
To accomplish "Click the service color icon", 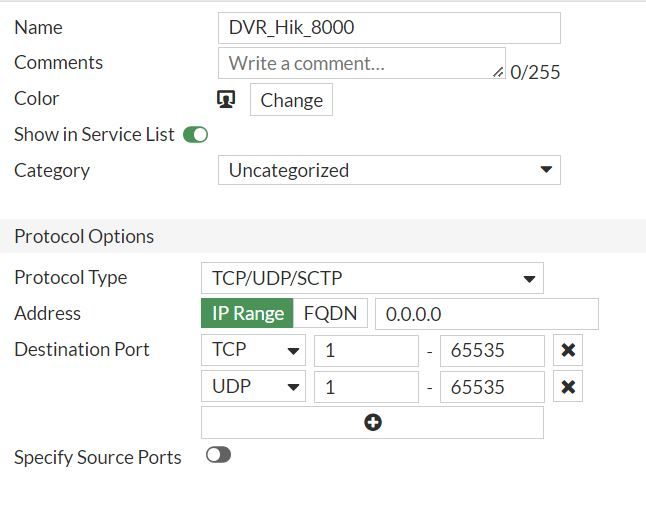I will click(226, 99).
